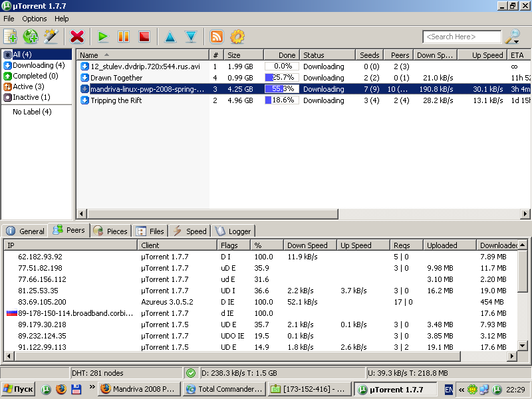Sort peers by Client column
532x399 pixels.
[x=177, y=245]
